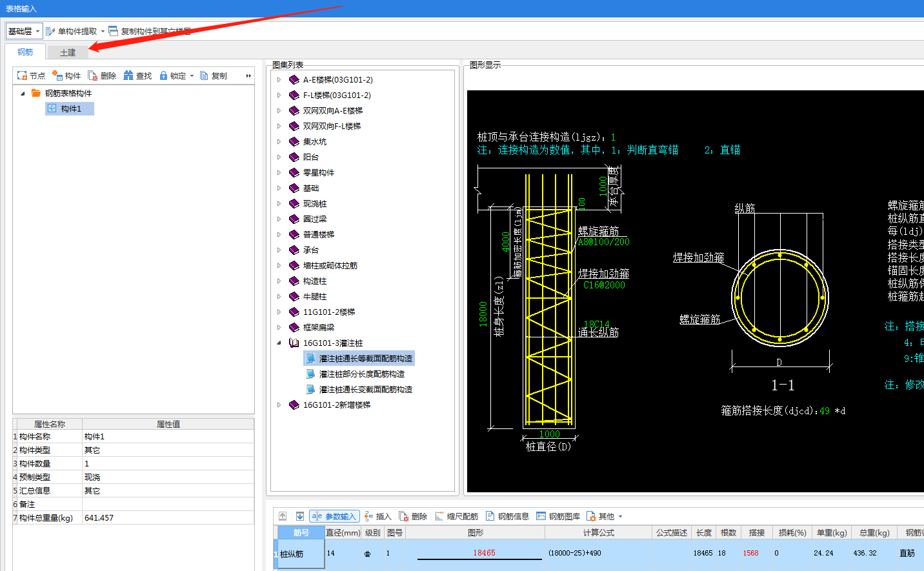Click the 18465 figure length value
The width and height of the screenshot is (924, 571).
click(x=484, y=553)
